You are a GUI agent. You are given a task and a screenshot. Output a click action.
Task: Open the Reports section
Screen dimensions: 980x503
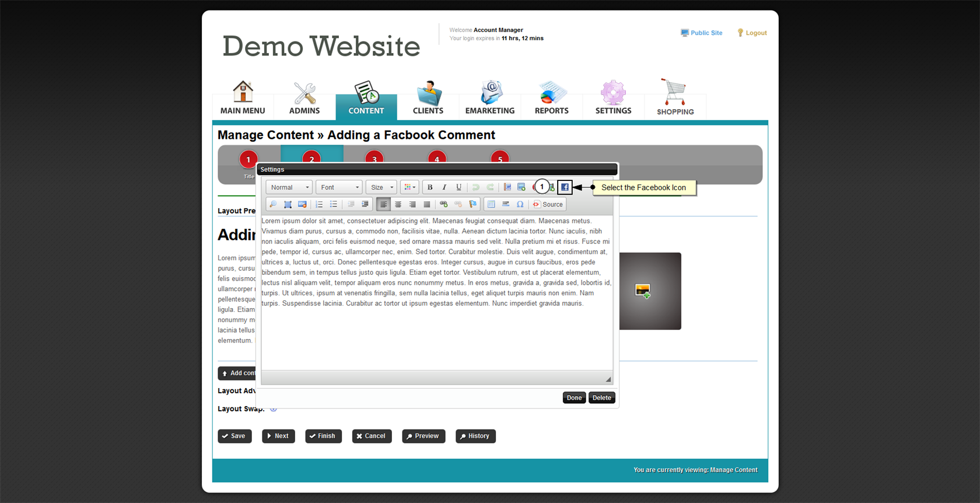tap(551, 98)
